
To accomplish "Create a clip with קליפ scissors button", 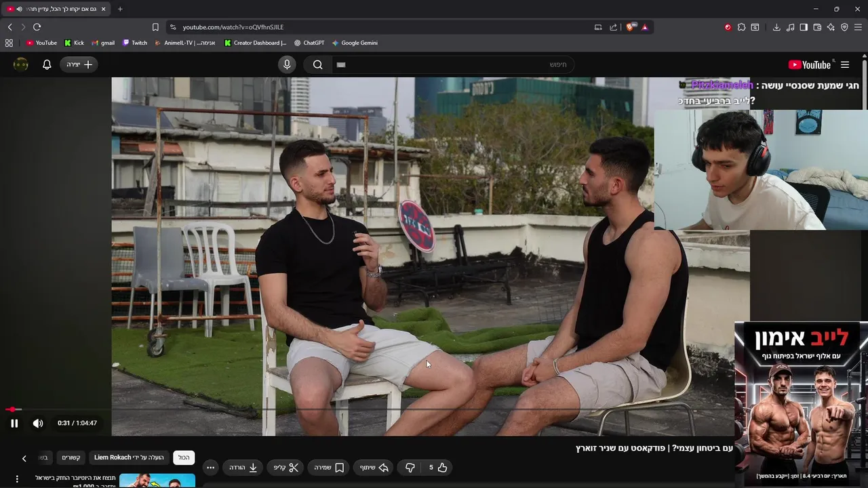I will tap(286, 467).
